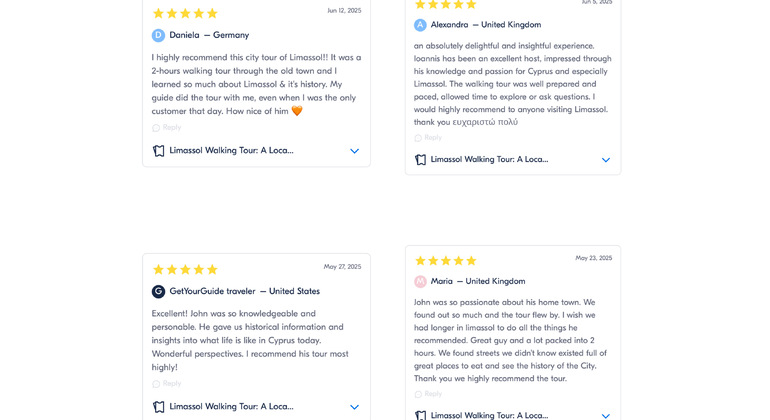Expand tour chevron in Maria's review

click(605, 415)
